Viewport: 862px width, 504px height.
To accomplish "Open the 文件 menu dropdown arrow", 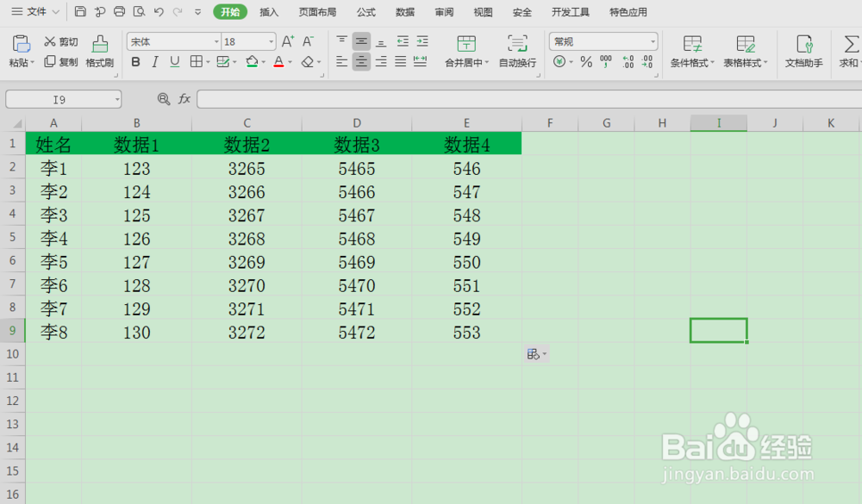I will [x=55, y=11].
